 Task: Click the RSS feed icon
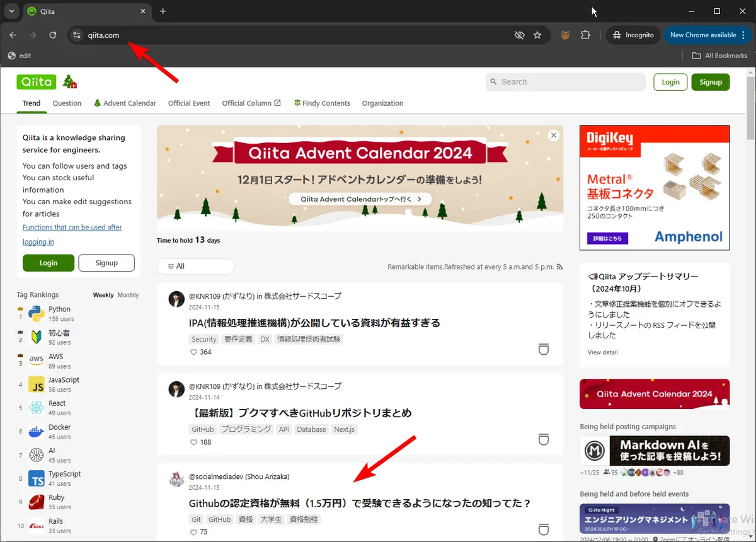click(559, 267)
